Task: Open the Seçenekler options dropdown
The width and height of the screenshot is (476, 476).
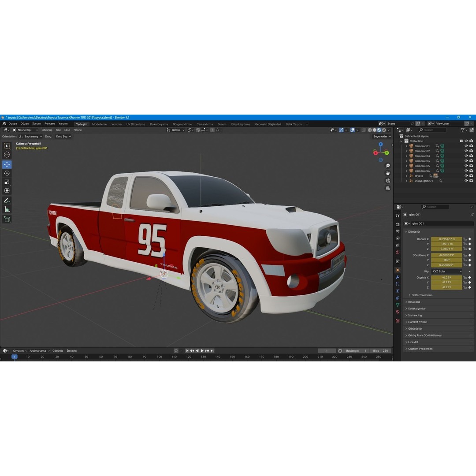Action: point(382,137)
